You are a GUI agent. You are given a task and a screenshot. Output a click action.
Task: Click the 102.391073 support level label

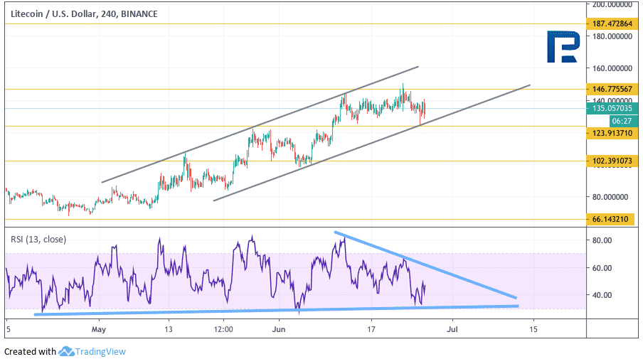(612, 161)
